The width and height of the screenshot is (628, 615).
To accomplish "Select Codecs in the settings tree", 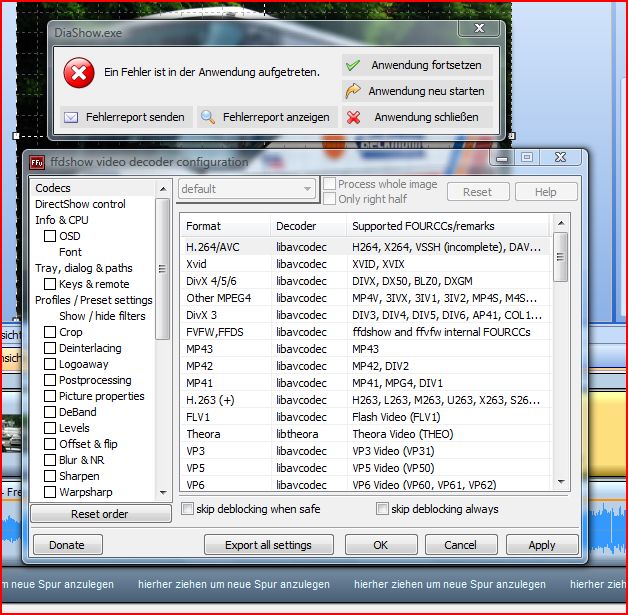I will pyautogui.click(x=53, y=188).
